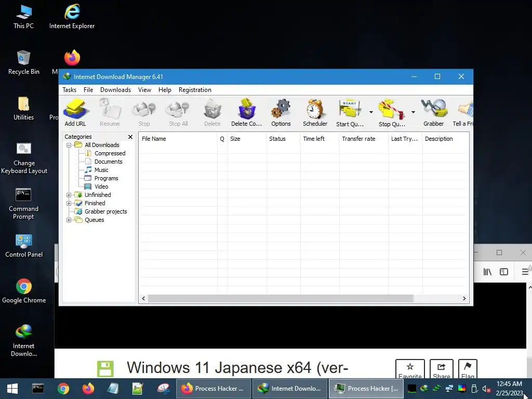Open the Stop Queue dropdown arrow
This screenshot has height=399, width=532.
click(x=413, y=112)
